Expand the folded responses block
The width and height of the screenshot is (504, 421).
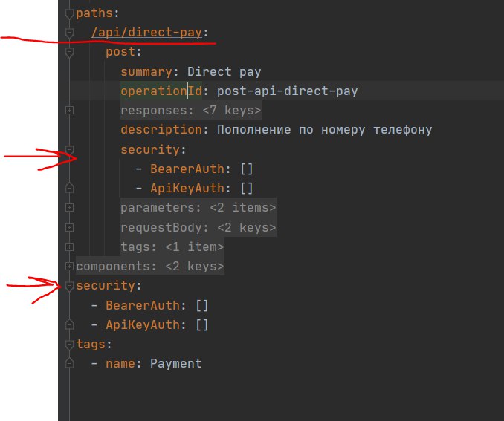69,111
